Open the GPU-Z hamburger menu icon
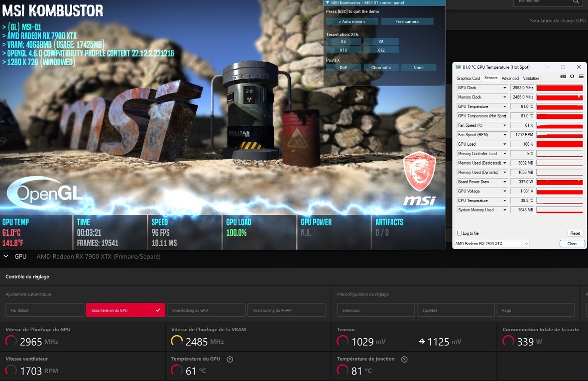Screen dimensions: 588x381 click(581, 77)
